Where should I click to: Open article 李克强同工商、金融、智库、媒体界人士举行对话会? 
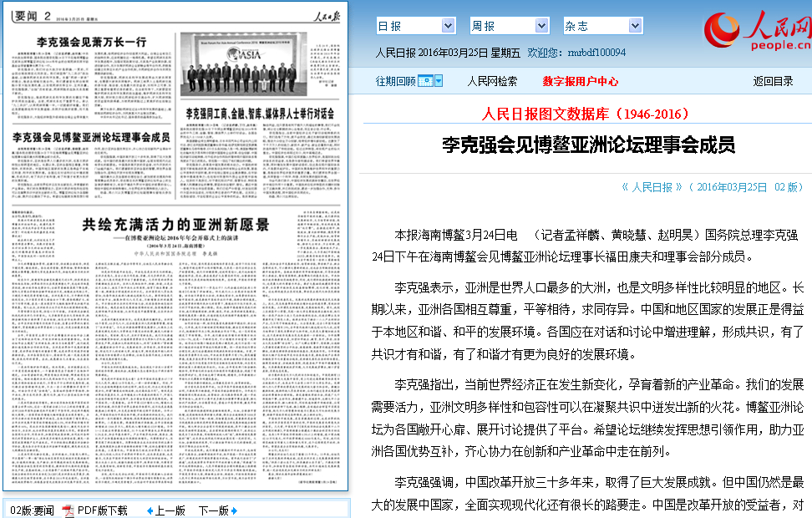260,114
